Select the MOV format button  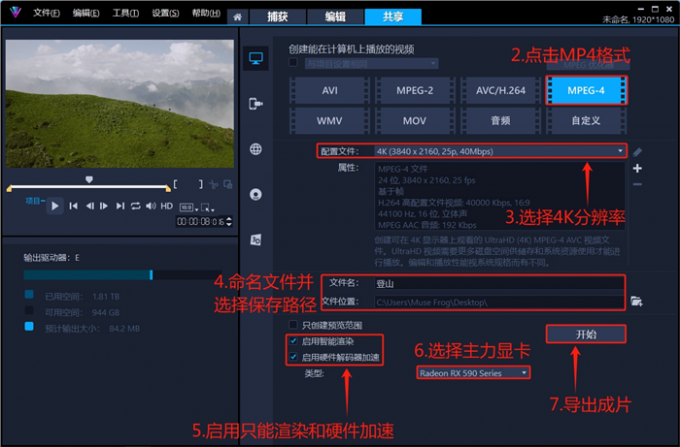pyautogui.click(x=415, y=121)
